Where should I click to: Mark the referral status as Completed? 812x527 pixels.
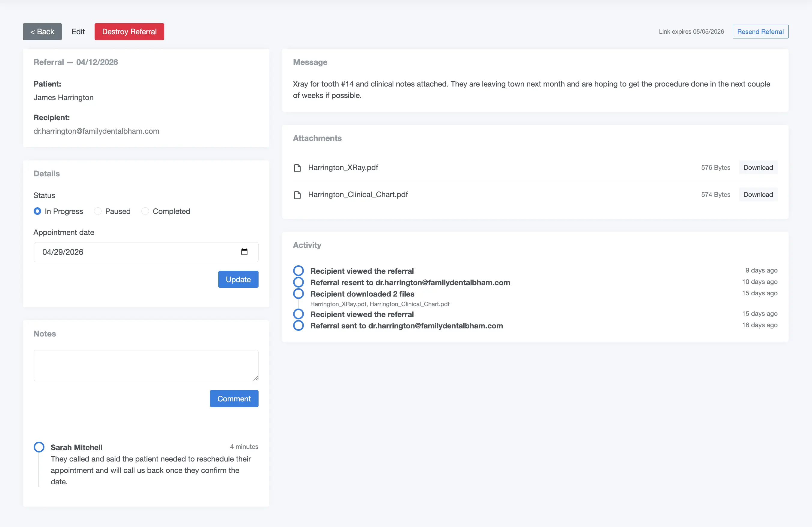[x=145, y=211]
